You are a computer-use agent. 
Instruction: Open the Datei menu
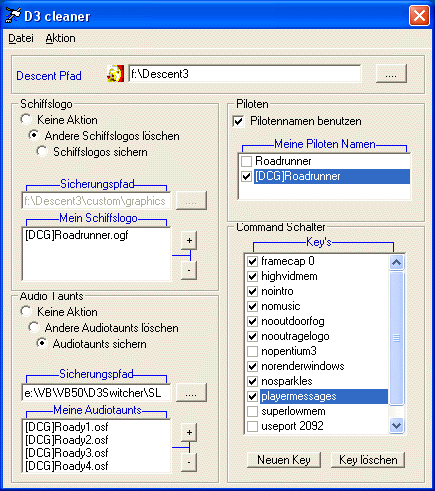point(21,38)
